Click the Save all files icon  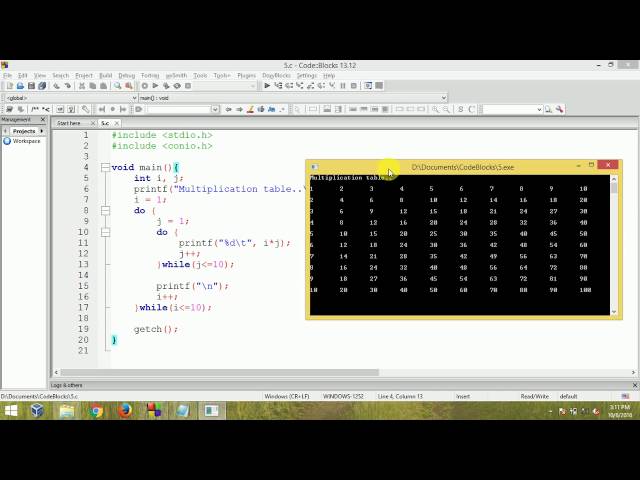tap(42, 86)
